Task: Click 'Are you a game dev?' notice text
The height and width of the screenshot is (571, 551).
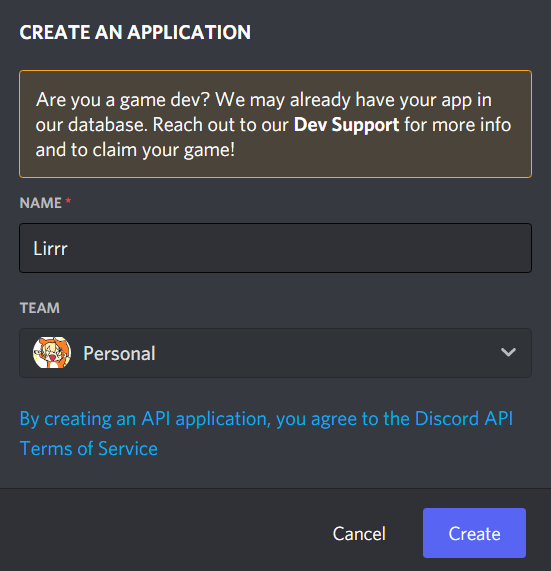Action: (273, 125)
